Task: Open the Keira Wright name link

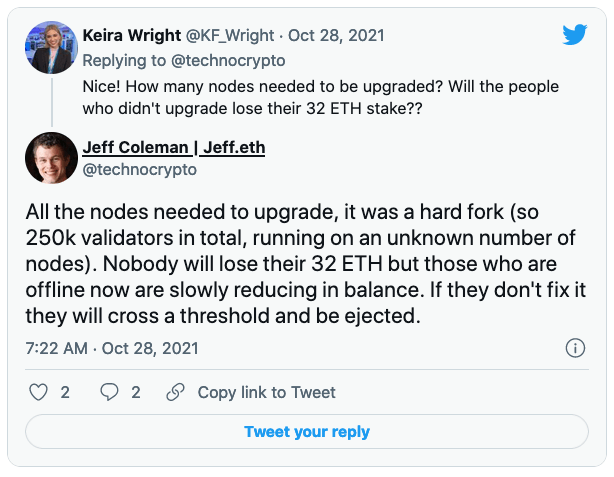Action: [x=132, y=35]
